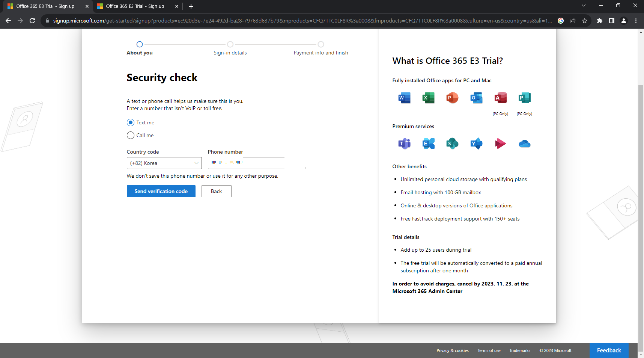Click the Stream service icon
The image size is (644, 358).
pos(500,144)
